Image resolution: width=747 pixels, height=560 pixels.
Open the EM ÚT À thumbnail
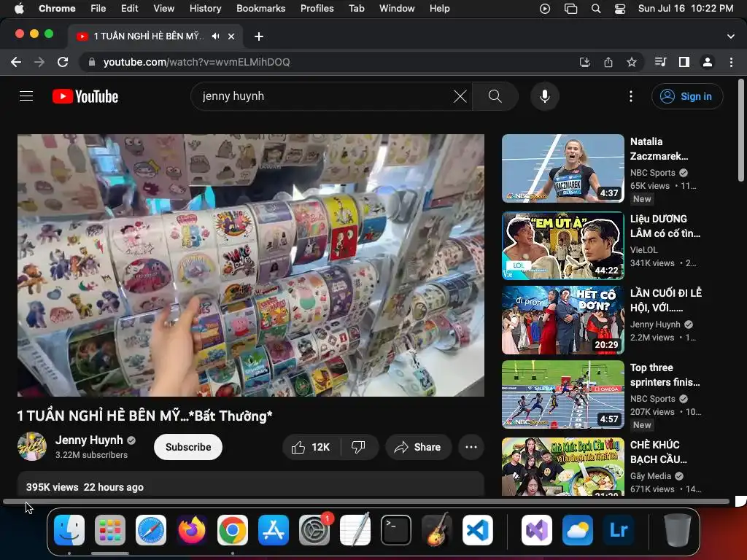point(562,246)
